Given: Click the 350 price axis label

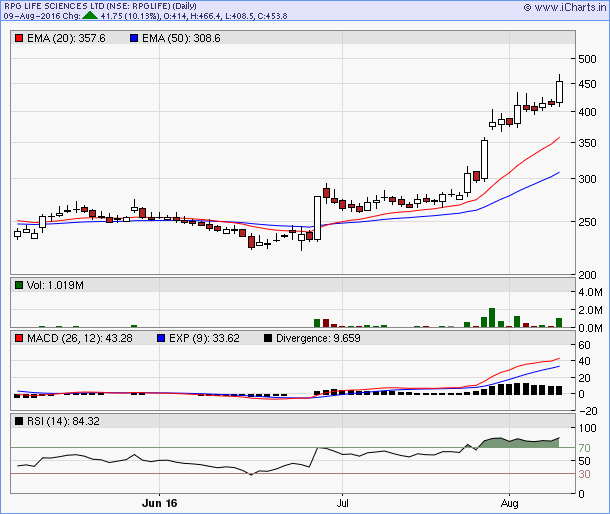Looking at the screenshot, I should click(x=587, y=143).
